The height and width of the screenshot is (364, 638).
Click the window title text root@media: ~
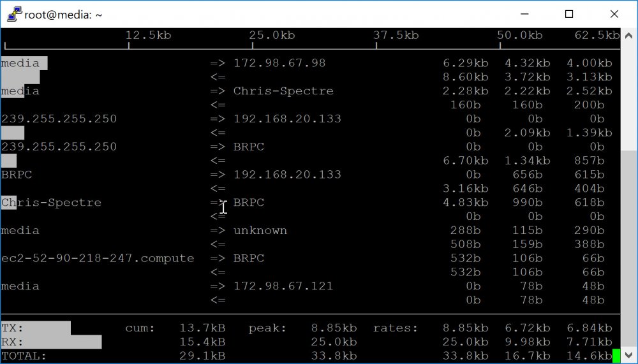point(63,15)
